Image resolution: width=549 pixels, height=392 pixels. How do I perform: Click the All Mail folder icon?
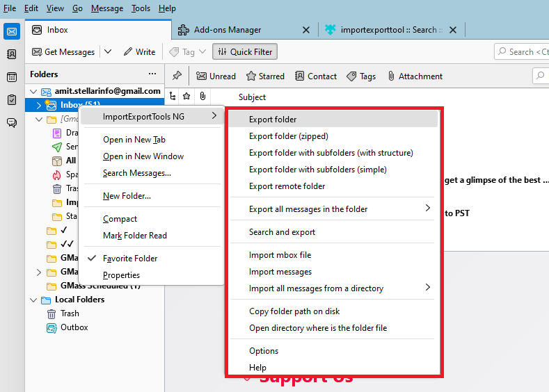(x=57, y=161)
